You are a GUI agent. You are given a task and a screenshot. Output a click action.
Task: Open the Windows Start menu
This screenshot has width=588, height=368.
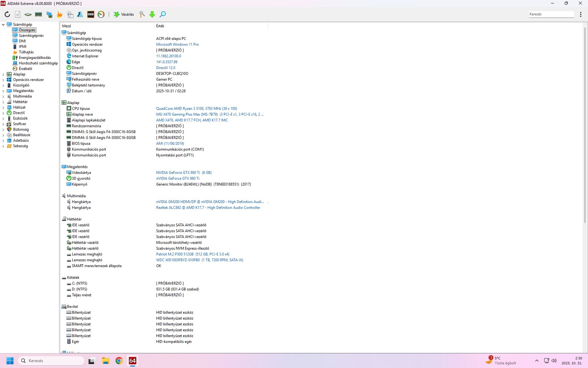[10, 361]
